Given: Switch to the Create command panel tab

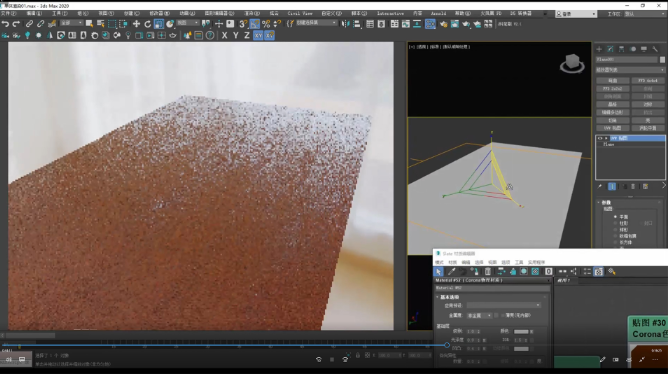Looking at the screenshot, I should pos(599,49).
